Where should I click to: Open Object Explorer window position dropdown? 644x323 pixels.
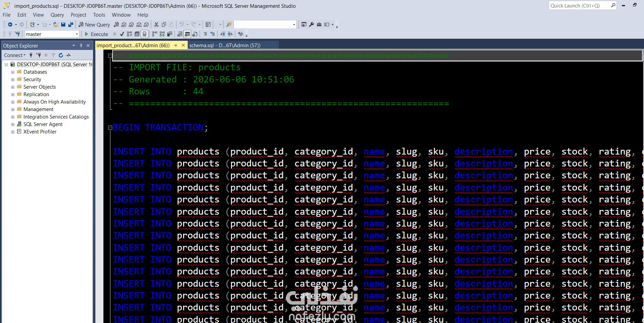point(74,46)
